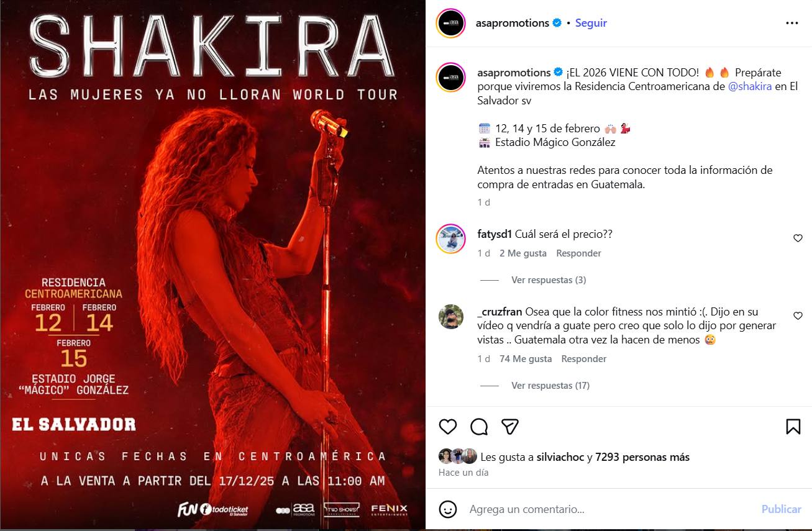
Task: Save post with bookmark icon
Action: (x=793, y=427)
